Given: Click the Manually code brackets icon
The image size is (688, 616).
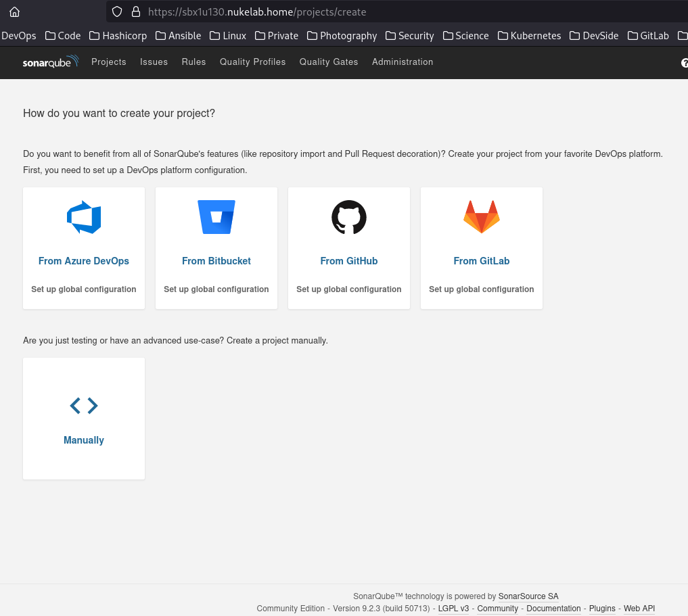Looking at the screenshot, I should 84,406.
